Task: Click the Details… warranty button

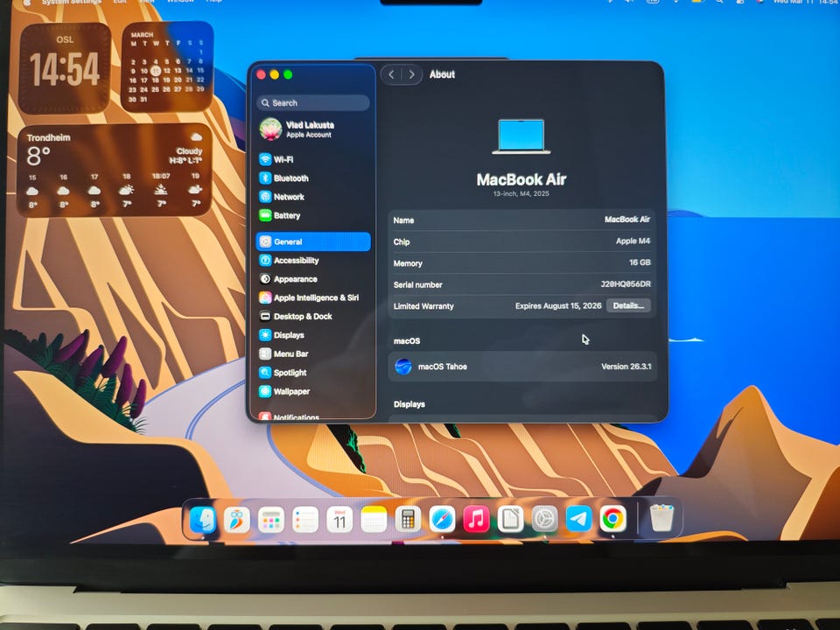Action: pyautogui.click(x=628, y=306)
